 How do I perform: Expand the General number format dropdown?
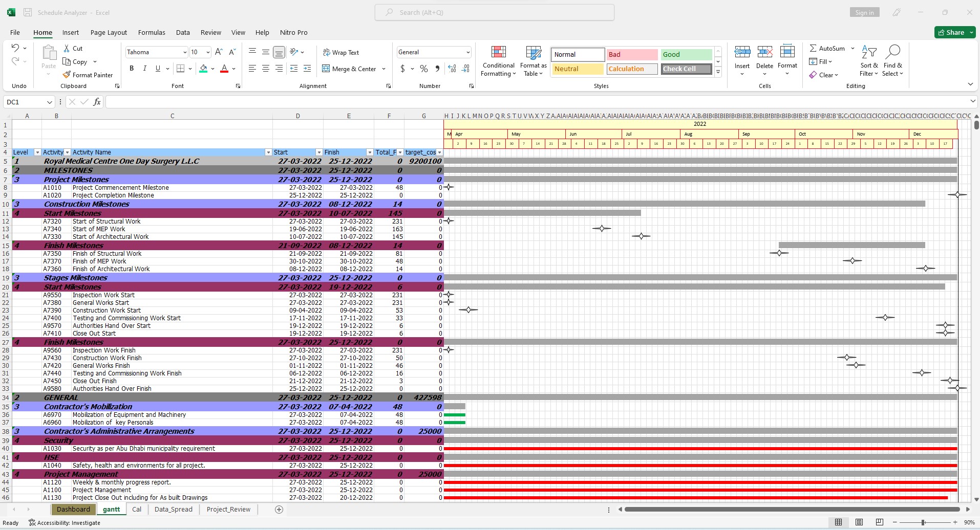coord(467,52)
